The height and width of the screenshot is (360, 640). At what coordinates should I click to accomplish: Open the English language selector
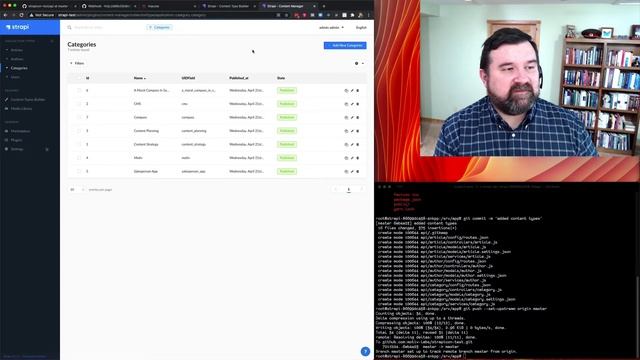(x=361, y=27)
